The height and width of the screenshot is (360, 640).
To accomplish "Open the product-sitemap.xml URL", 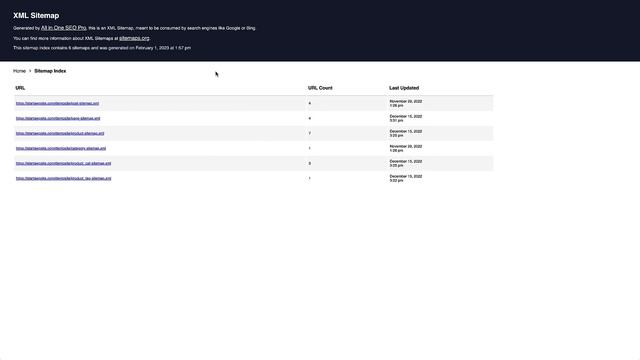I will [60, 133].
